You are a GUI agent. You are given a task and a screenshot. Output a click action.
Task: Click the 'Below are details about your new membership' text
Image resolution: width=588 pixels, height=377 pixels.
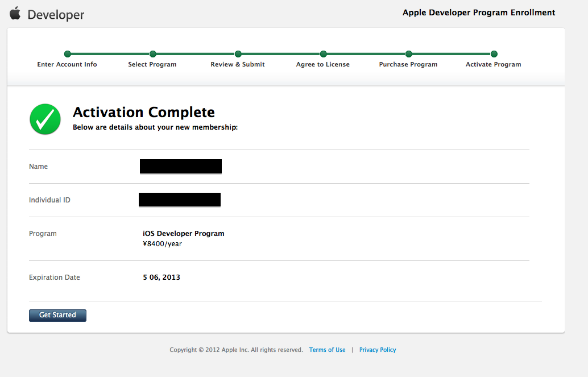point(155,127)
